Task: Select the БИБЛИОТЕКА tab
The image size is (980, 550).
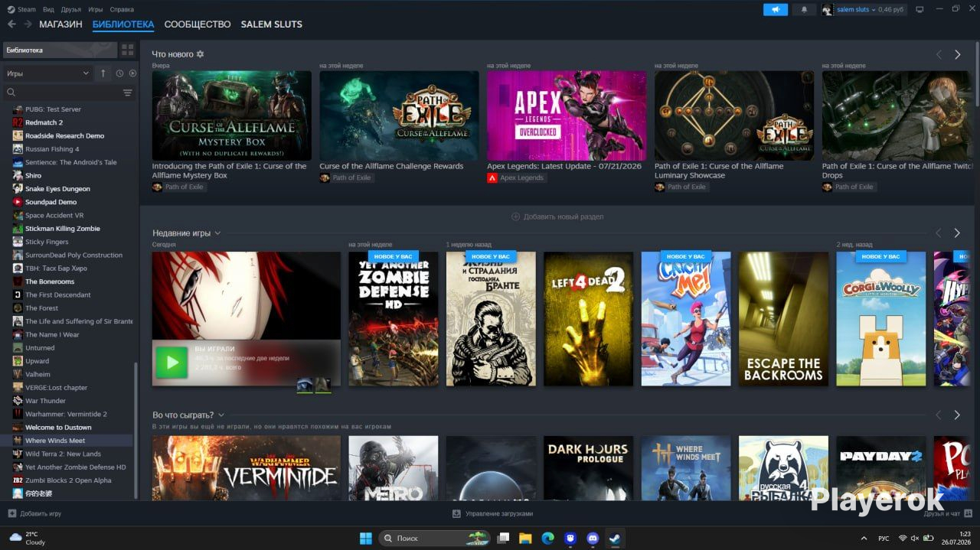Action: point(123,24)
